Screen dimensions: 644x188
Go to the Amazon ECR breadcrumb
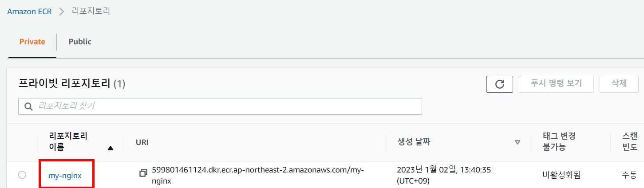[x=29, y=12]
